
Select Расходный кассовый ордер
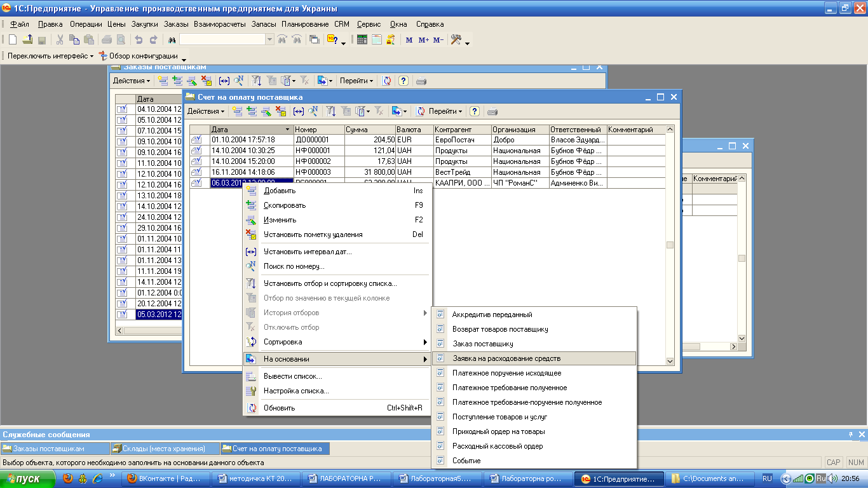534,446
